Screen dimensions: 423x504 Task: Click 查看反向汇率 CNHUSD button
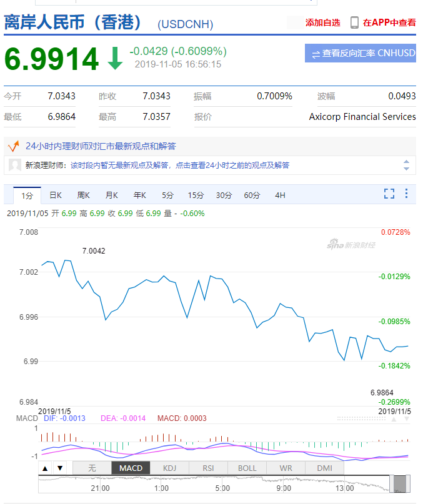pyautogui.click(x=361, y=54)
